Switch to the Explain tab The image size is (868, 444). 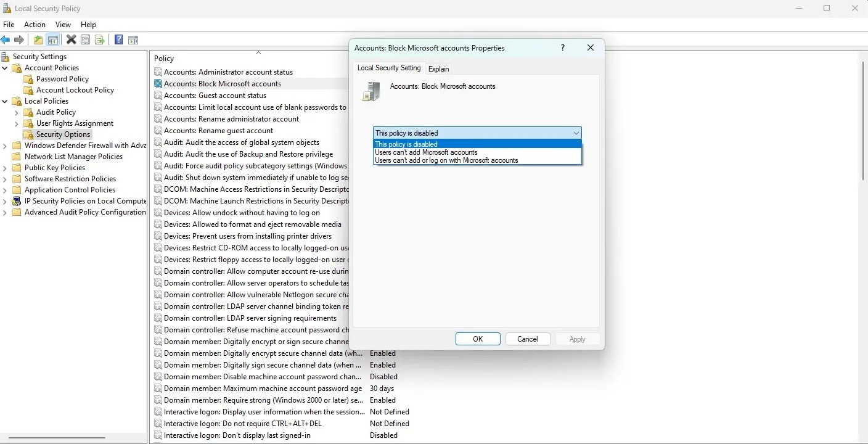(438, 68)
